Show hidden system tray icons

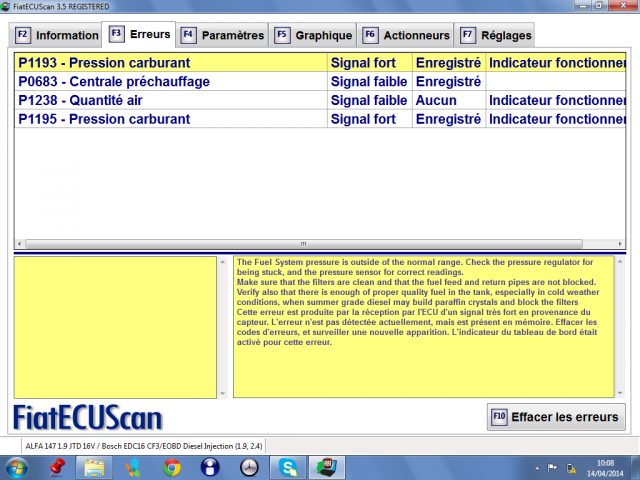[537, 468]
